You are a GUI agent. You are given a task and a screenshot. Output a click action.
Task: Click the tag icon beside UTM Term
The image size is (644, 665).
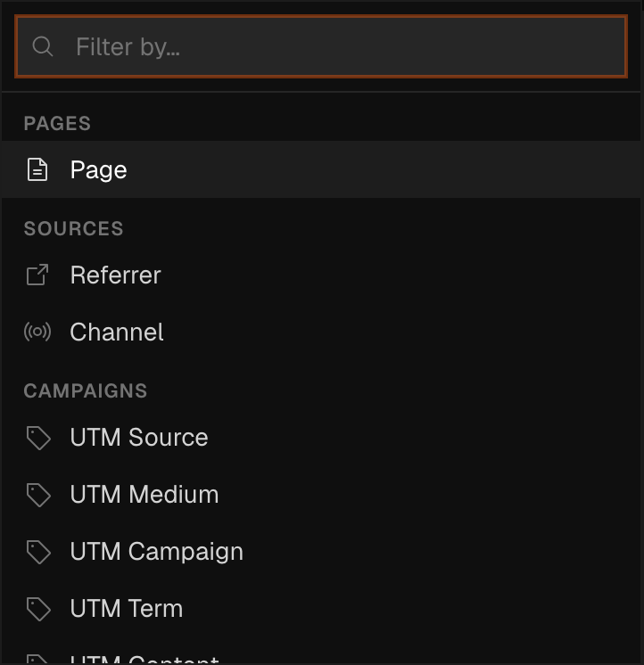(38, 609)
